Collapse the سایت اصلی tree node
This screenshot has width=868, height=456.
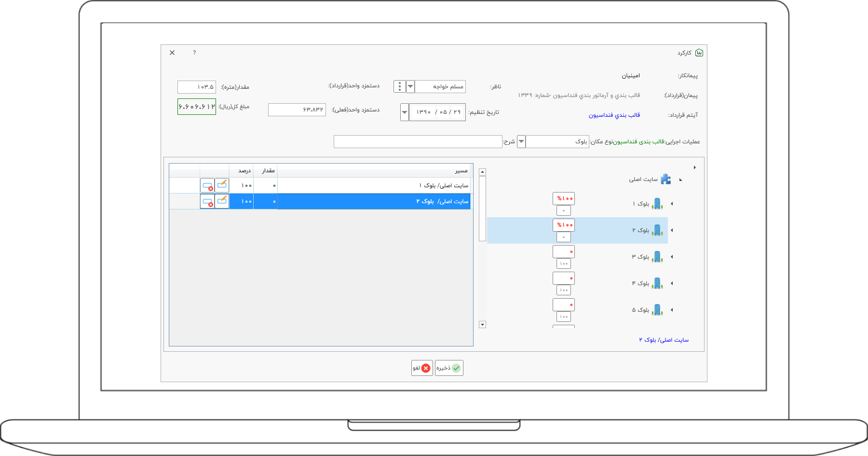(x=680, y=180)
